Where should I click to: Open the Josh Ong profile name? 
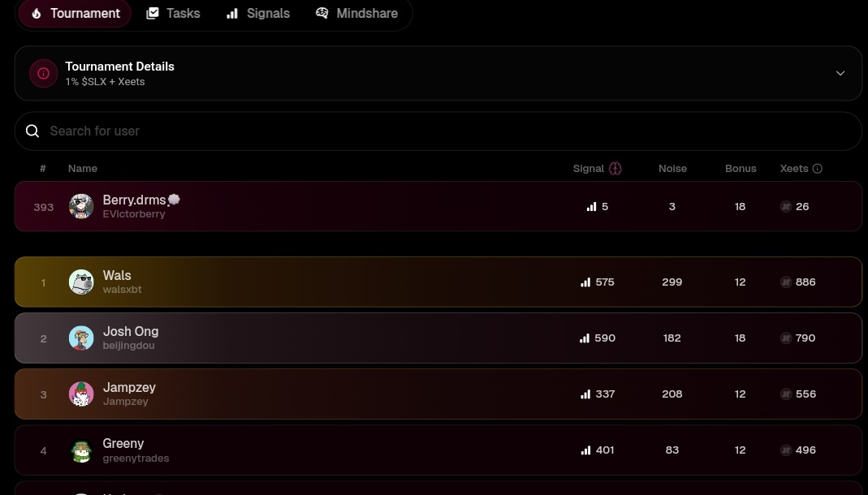(x=131, y=331)
